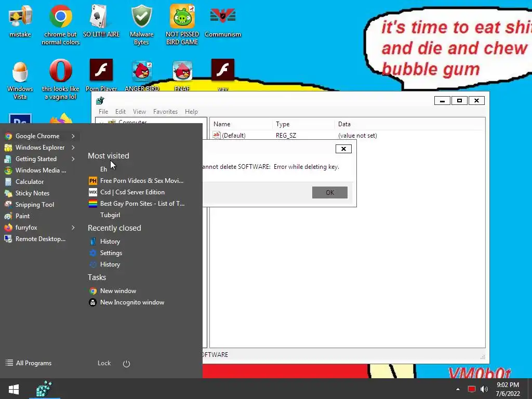Viewport: 532px width, 399px height.
Task: Choose New window in Chrome tasks
Action: tap(118, 291)
